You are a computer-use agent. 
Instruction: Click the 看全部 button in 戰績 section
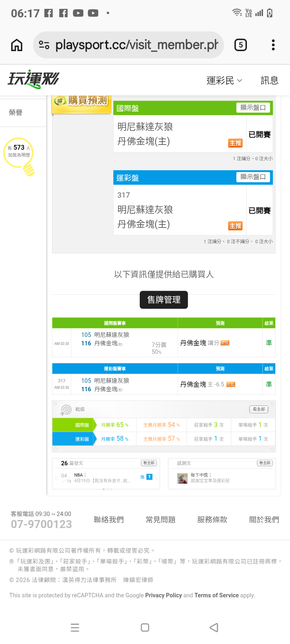pyautogui.click(x=259, y=409)
